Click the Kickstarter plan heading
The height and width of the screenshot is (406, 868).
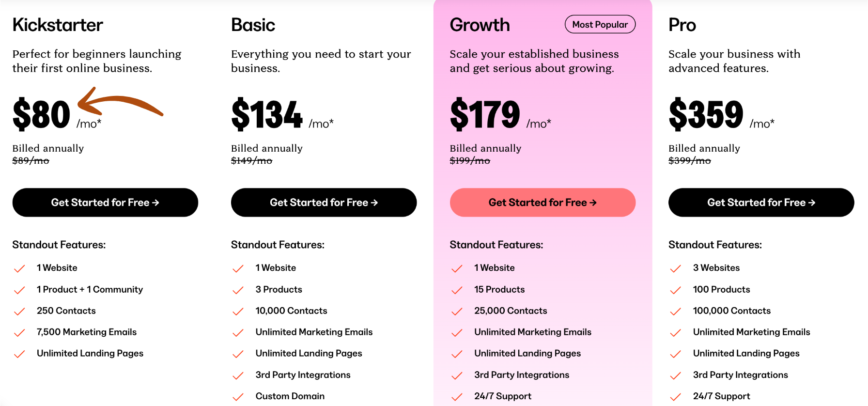(58, 25)
